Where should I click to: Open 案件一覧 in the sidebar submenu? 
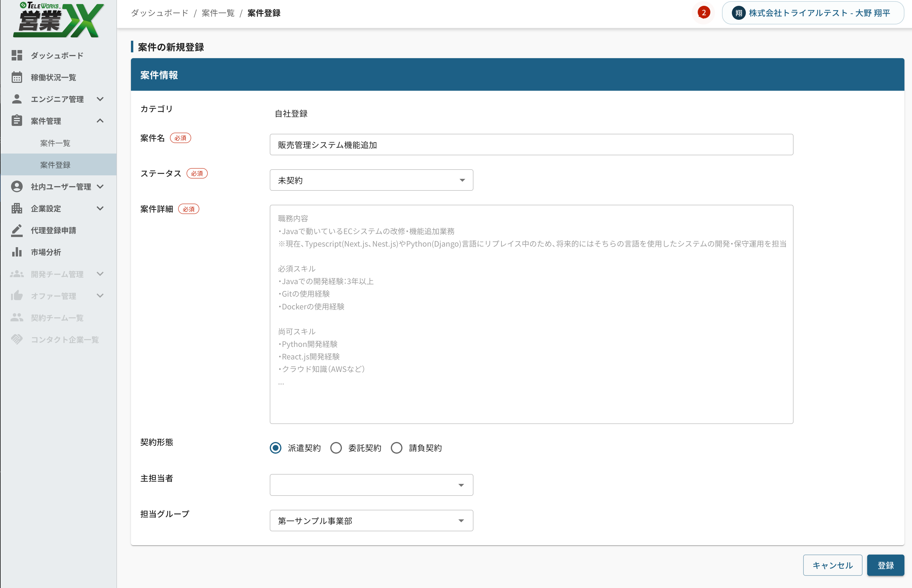tap(55, 143)
